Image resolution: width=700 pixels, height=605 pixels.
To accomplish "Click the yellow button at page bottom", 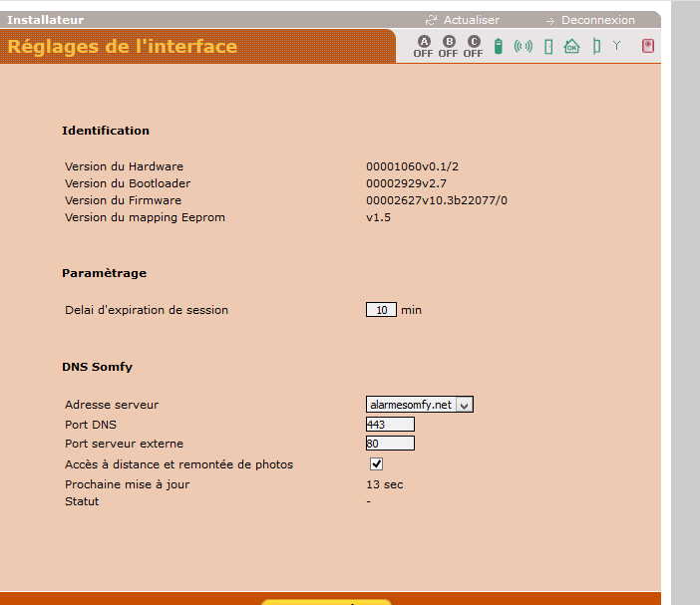I will 326,601.
